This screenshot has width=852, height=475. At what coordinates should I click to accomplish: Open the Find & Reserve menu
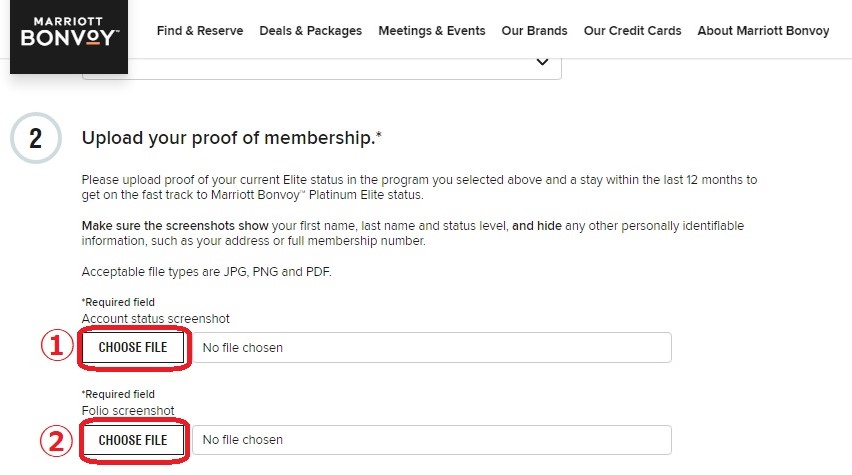click(200, 31)
